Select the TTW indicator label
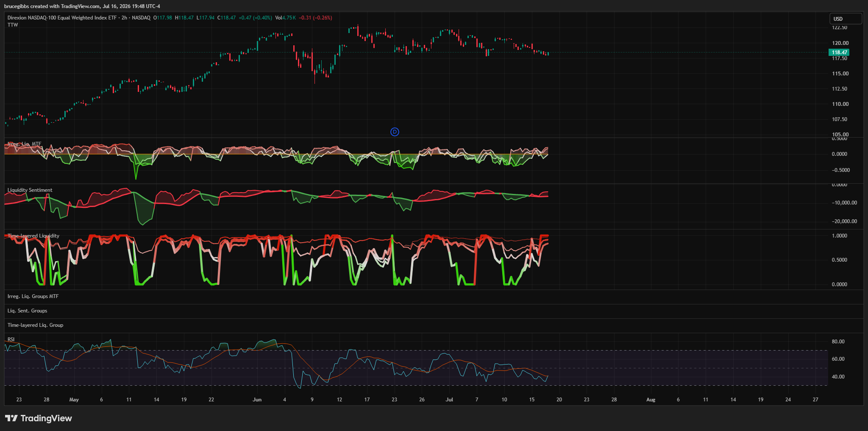 pos(13,25)
